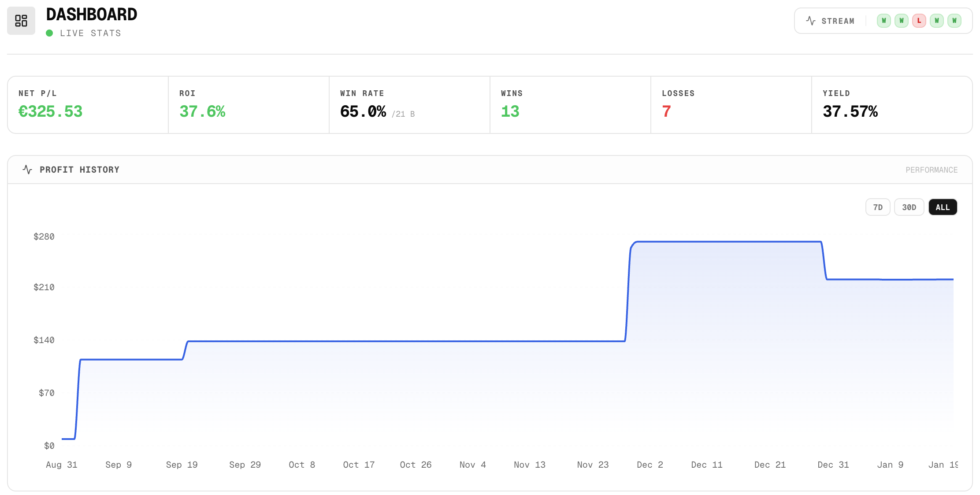This screenshot has width=980, height=495.
Task: Select the ALL time range
Action: click(942, 207)
